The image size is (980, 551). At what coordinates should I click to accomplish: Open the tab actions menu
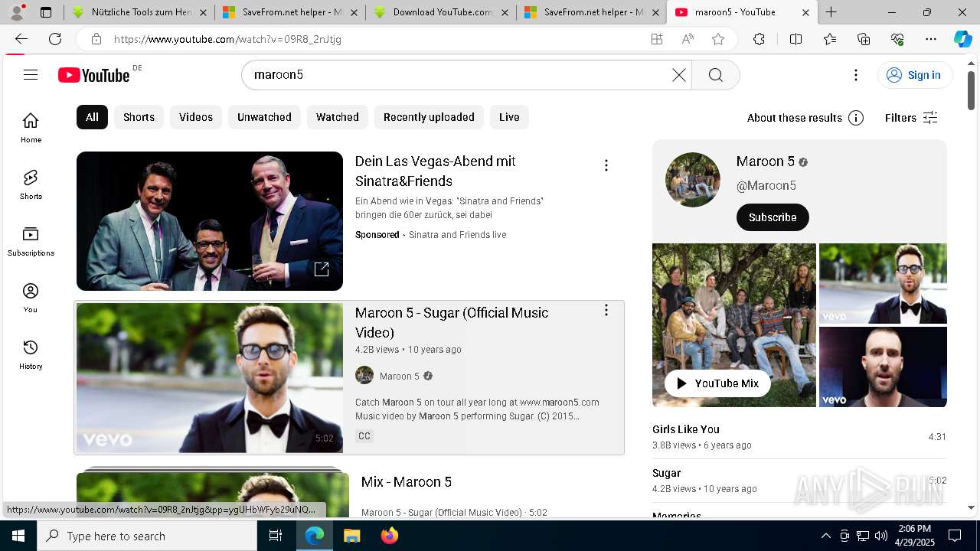tap(46, 12)
